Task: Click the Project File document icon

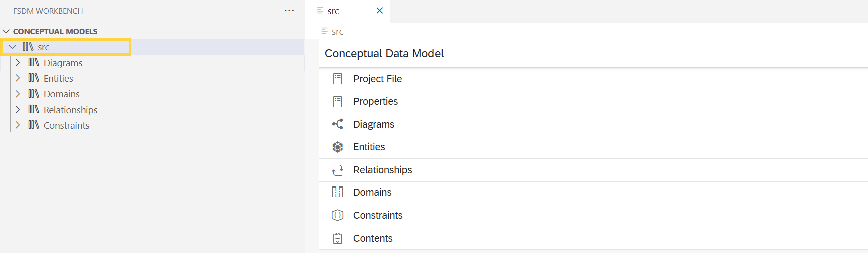Action: tap(338, 79)
